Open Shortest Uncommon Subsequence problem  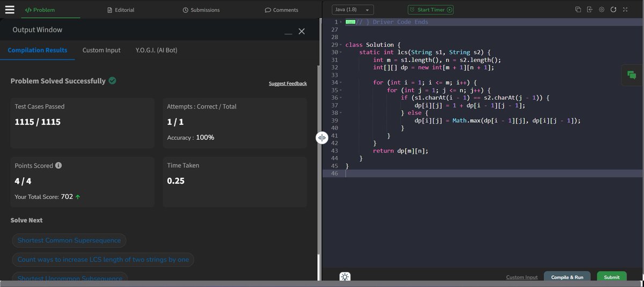point(70,277)
